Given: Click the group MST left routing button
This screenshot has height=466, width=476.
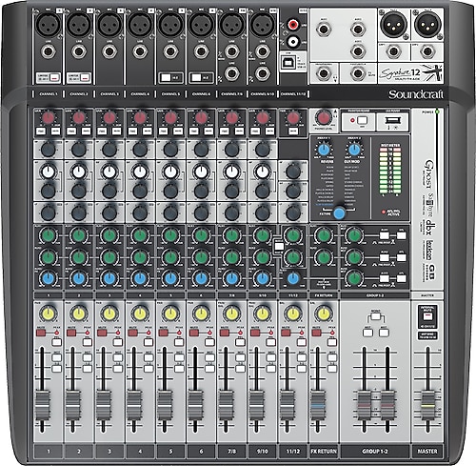Looking at the screenshot, I should pos(367,333).
